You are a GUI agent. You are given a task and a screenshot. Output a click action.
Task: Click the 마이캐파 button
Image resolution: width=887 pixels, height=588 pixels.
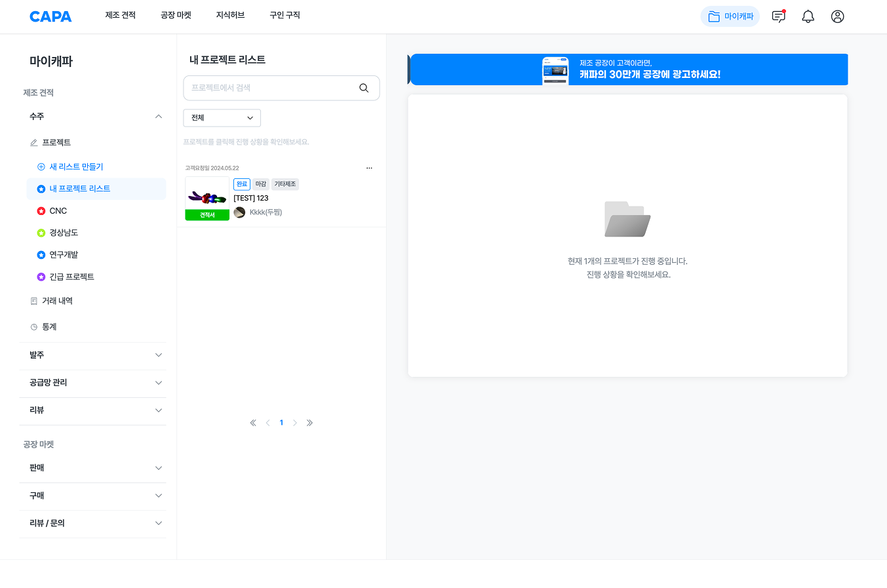tap(730, 16)
